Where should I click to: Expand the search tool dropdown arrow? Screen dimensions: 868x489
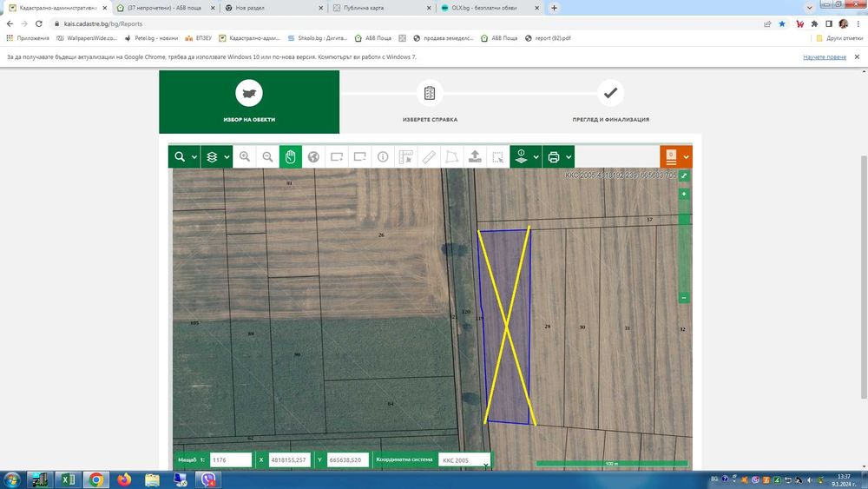tap(194, 157)
